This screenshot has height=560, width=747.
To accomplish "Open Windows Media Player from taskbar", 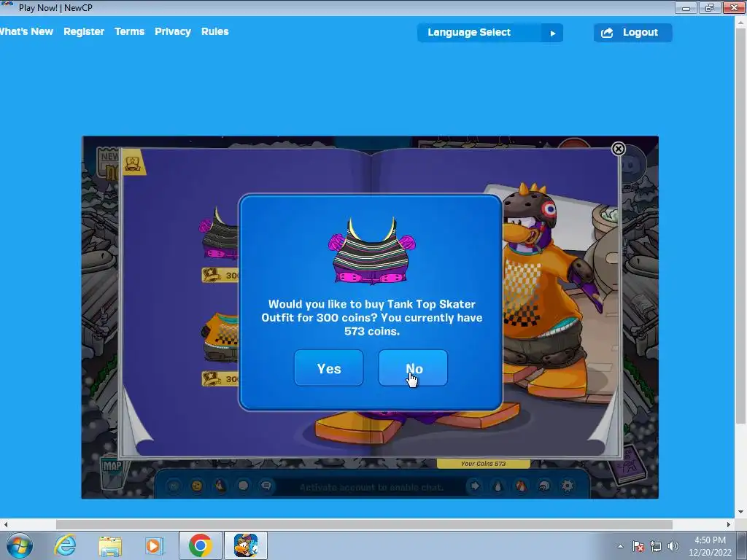I will click(x=154, y=545).
